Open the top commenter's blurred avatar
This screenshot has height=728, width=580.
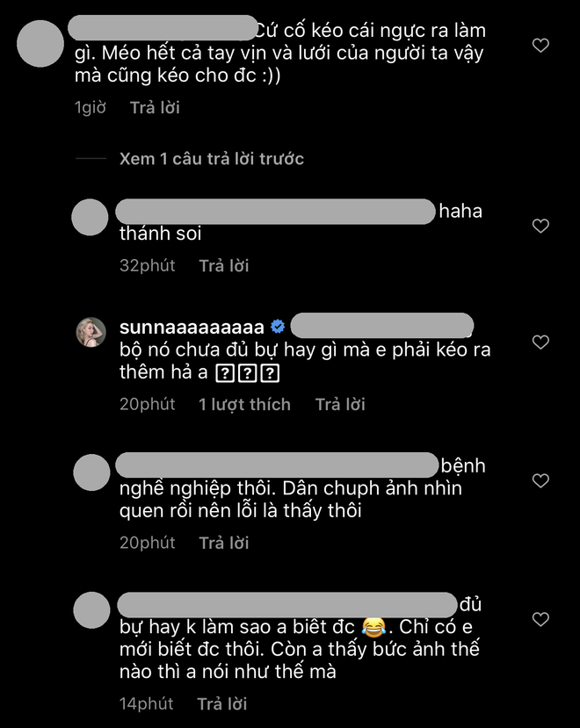coord(40,44)
